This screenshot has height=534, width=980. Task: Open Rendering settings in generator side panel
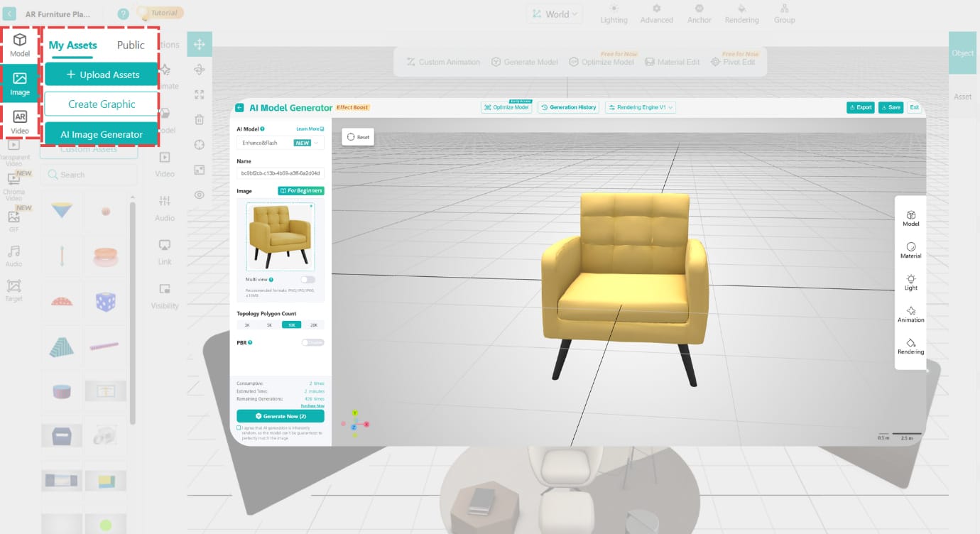click(911, 346)
